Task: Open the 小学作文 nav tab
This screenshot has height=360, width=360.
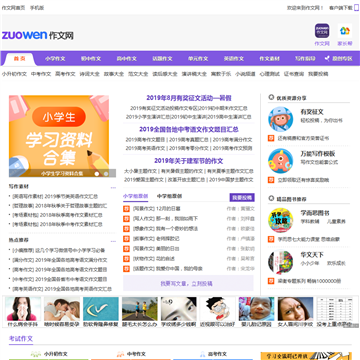Action: point(55,59)
